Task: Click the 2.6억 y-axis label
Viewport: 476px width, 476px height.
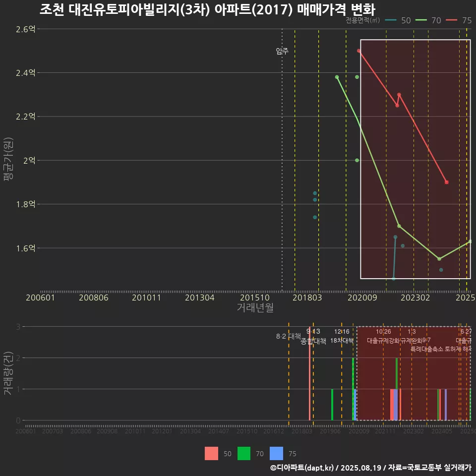Action: 25,29
